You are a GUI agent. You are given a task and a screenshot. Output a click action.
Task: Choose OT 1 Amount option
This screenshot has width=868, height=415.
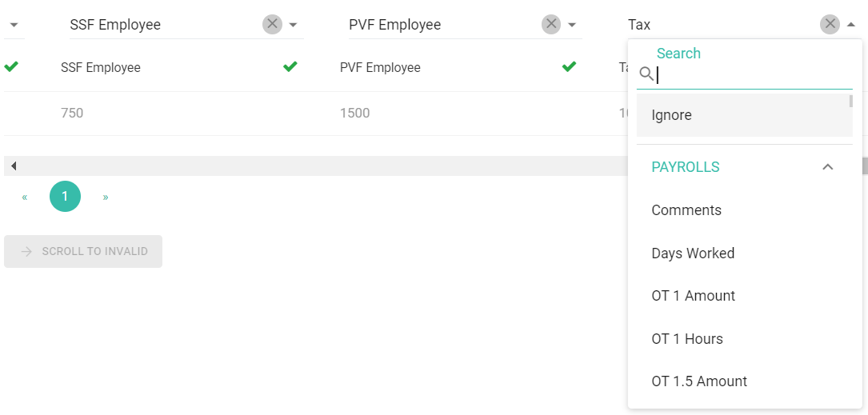click(745, 296)
